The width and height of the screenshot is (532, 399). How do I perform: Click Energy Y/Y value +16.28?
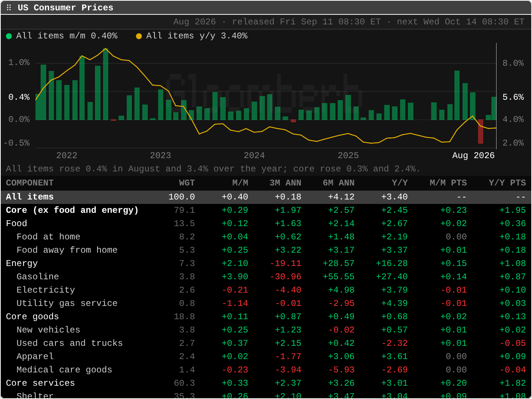click(392, 263)
